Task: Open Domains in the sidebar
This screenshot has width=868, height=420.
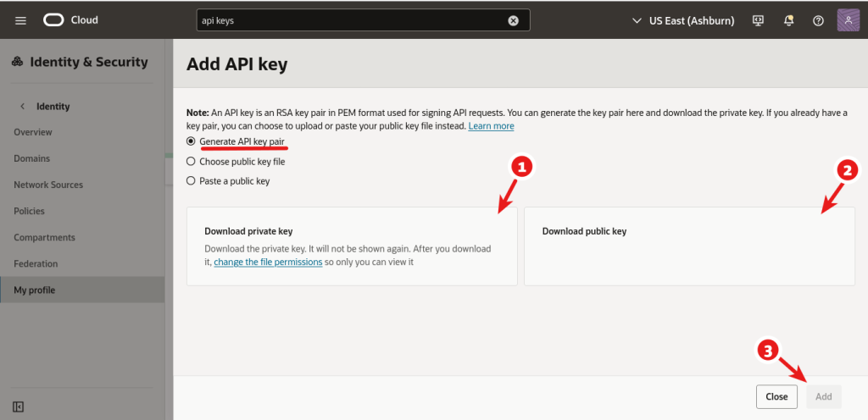Action: 32,158
